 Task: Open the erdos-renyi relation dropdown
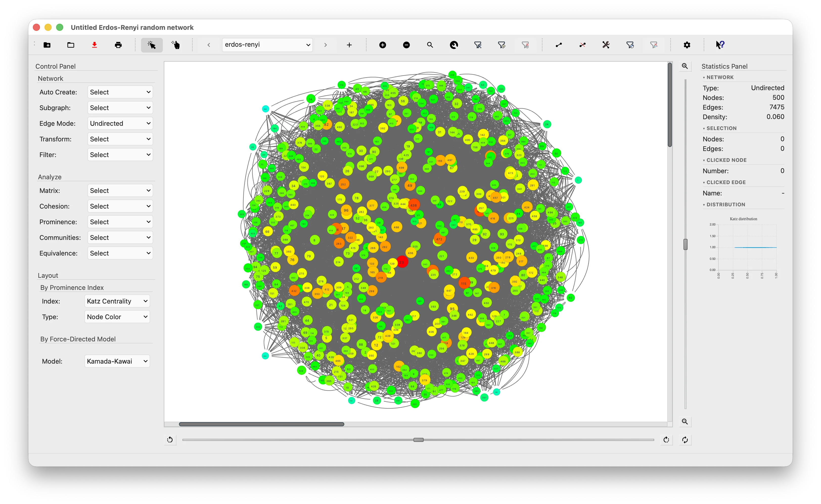267,45
